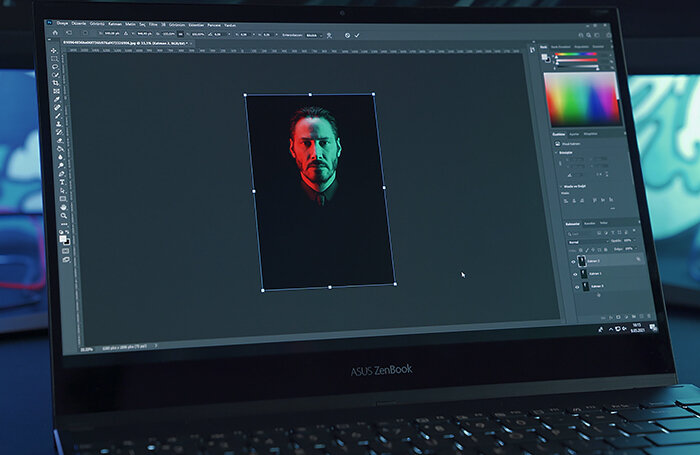Select the Rectangular Marquee tool
Screen dimensions: 700x455
pyautogui.click(x=54, y=59)
